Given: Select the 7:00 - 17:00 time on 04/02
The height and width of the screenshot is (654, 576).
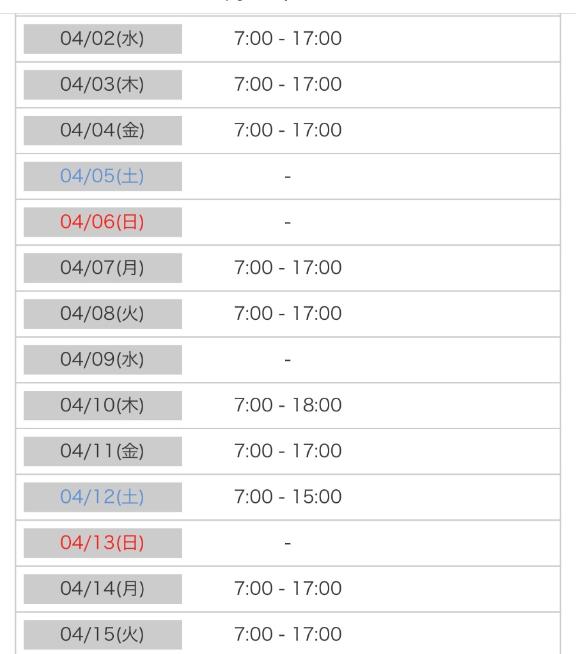Looking at the screenshot, I should (288, 38).
